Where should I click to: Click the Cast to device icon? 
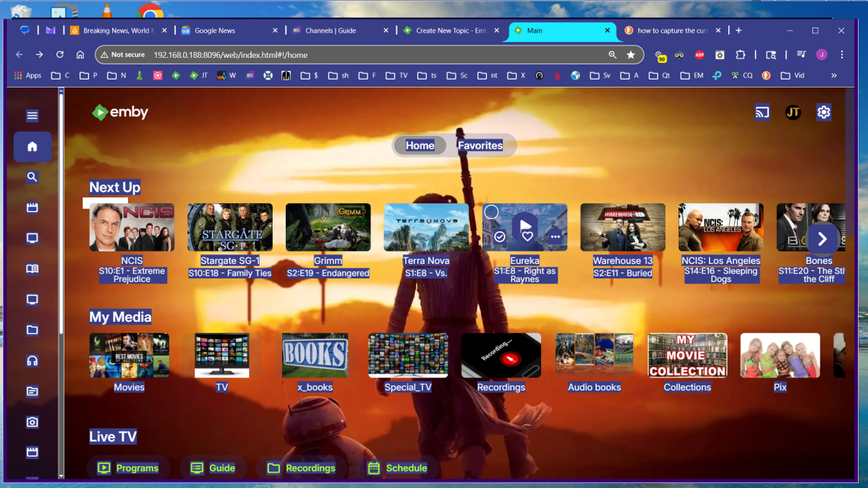tap(762, 112)
